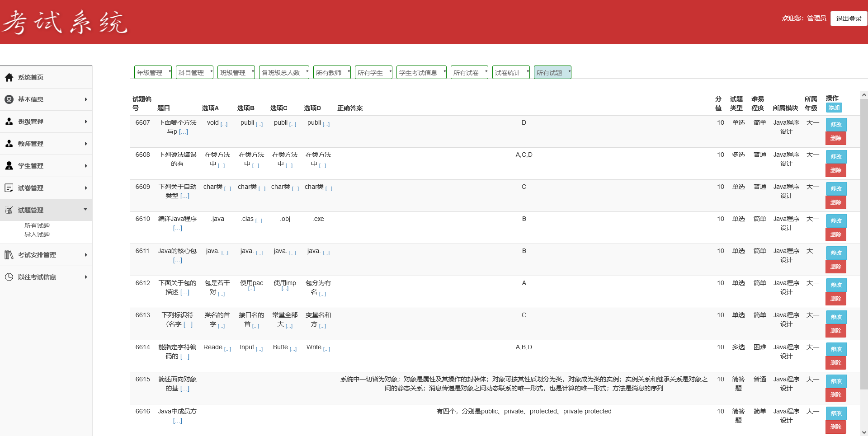Click question number 6611
This screenshot has height=436, width=868.
(x=142, y=251)
